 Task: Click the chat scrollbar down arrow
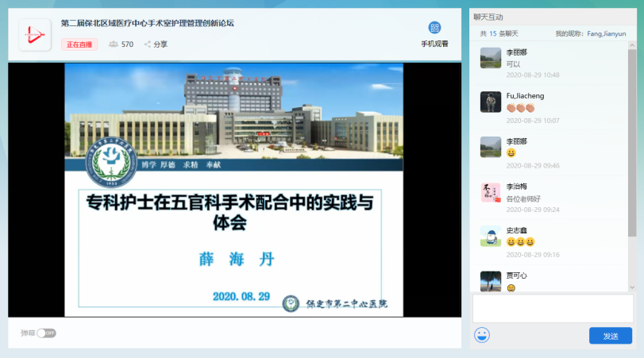pos(632,287)
